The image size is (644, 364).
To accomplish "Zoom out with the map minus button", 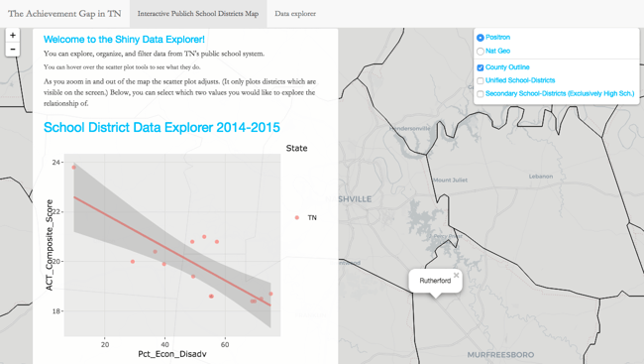I will point(13,50).
